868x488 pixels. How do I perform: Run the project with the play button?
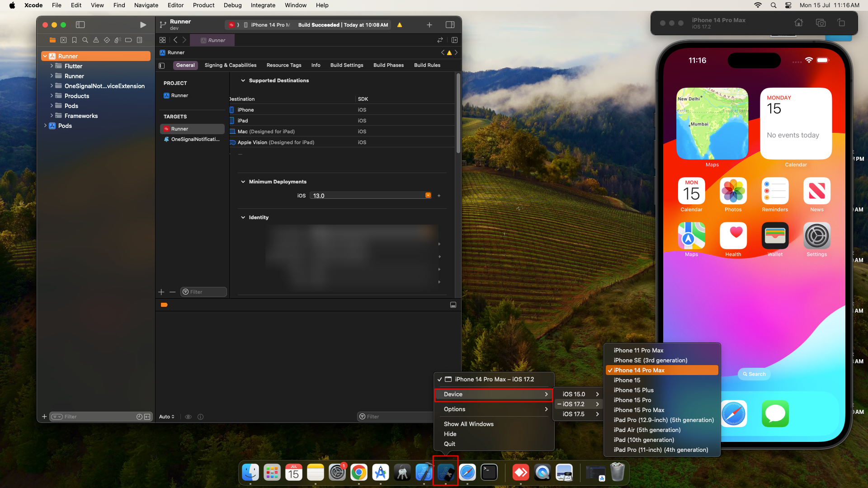(x=143, y=25)
